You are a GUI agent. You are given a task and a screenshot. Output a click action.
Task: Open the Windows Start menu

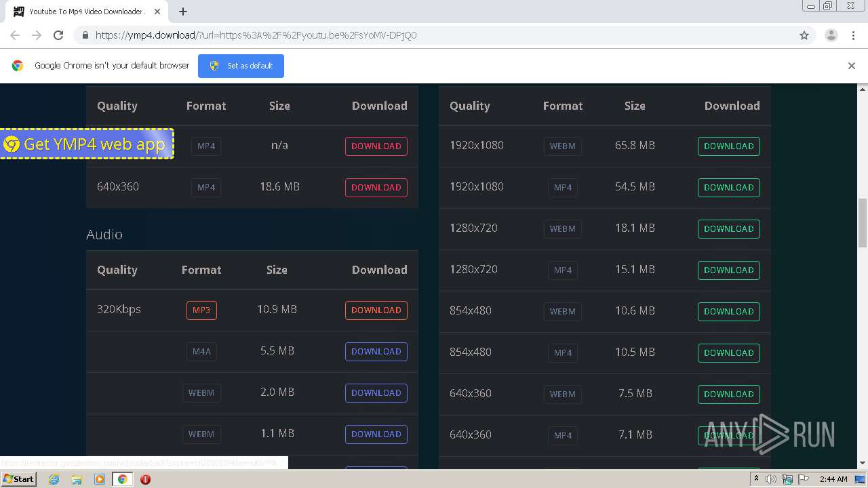pos(19,479)
